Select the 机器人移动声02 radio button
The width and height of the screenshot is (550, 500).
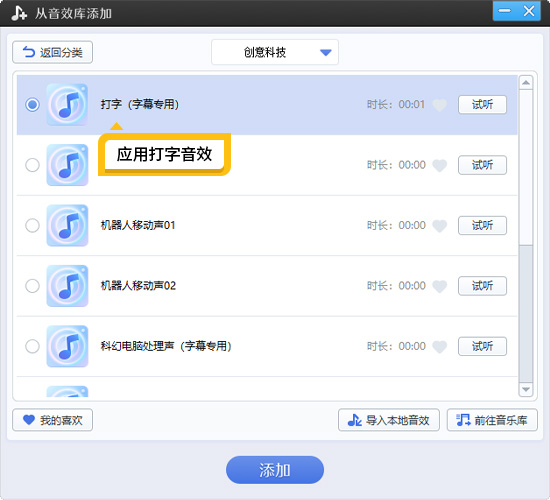click(x=32, y=286)
